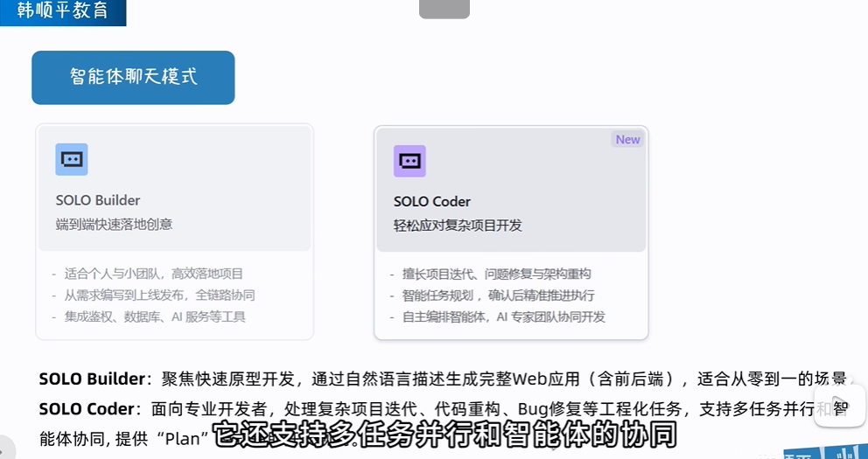The width and height of the screenshot is (868, 459).
Task: Click the subtitle 它还支持多任务并行和智能体的协同
Action: 445,435
